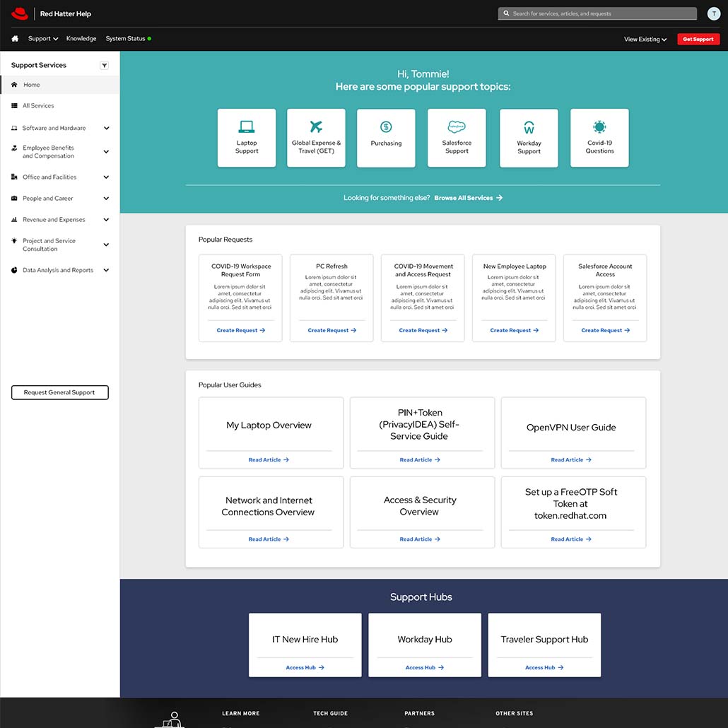Open the sidebar filter icon
Image resolution: width=728 pixels, height=728 pixels.
click(x=104, y=66)
